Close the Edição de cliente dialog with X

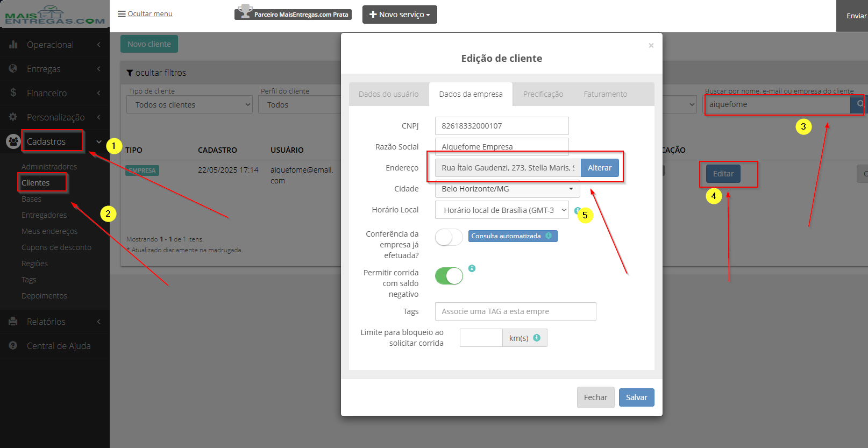651,46
